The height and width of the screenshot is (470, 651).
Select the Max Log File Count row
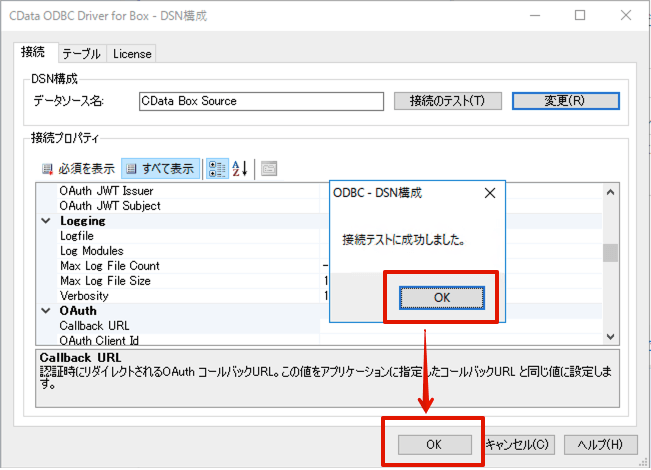[x=110, y=266]
